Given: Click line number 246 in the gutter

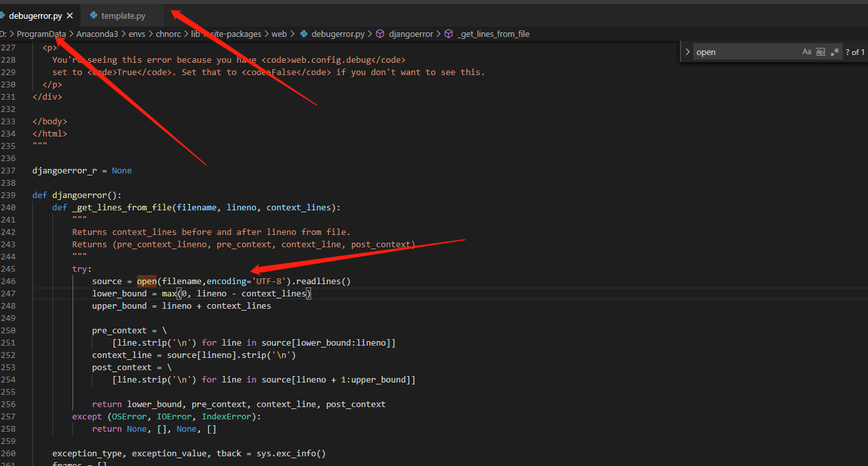Looking at the screenshot, I should pyautogui.click(x=8, y=281).
